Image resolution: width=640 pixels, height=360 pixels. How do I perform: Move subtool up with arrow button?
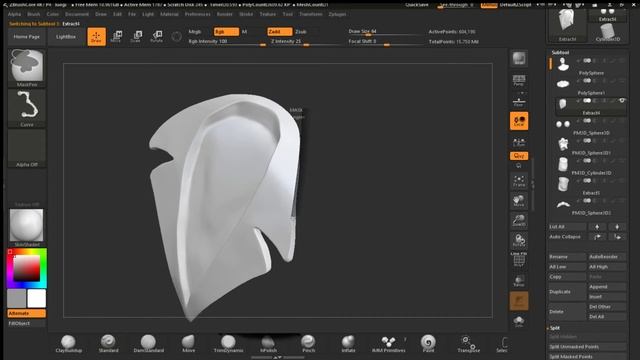click(x=597, y=227)
